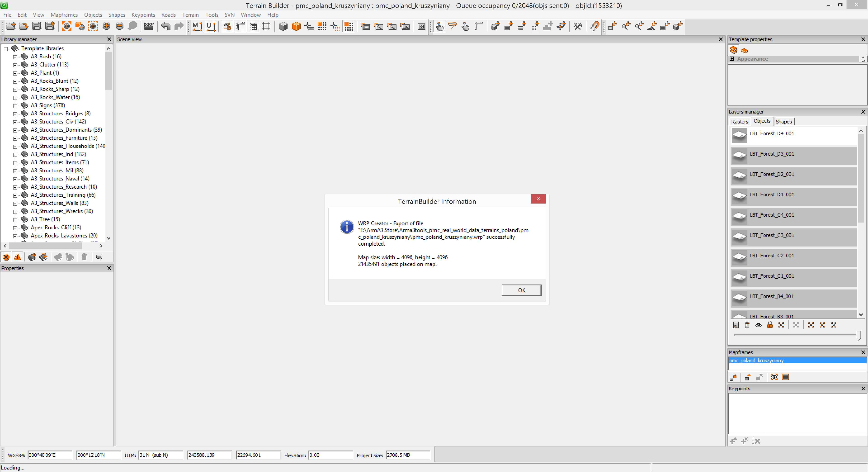Click the zoom-out minus circle icon
868x472 pixels.
pos(120,26)
